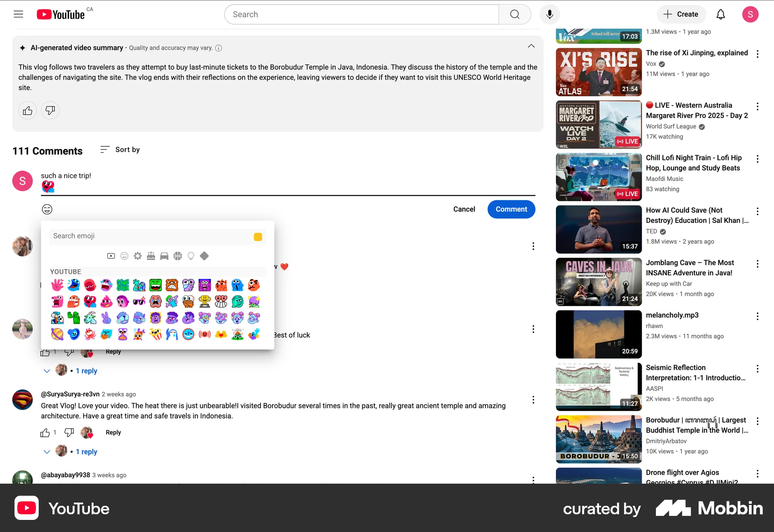Dislike @SuryaSurya-re3vn's comment

click(69, 432)
